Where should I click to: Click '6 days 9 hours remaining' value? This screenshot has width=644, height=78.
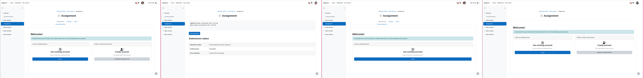point(216,53)
